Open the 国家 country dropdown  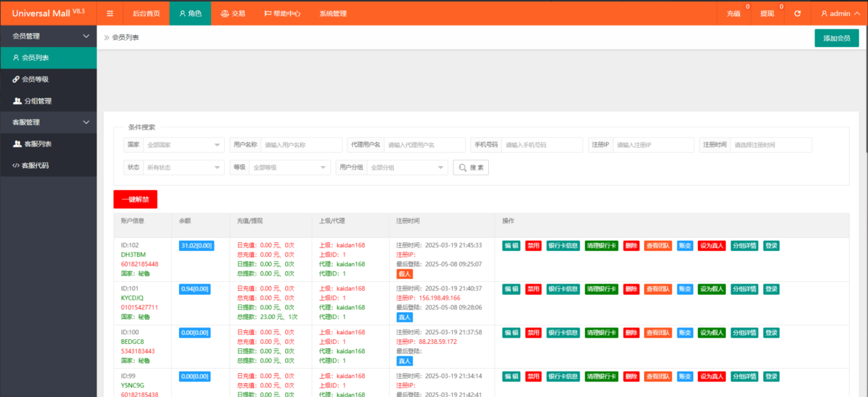[x=183, y=145]
